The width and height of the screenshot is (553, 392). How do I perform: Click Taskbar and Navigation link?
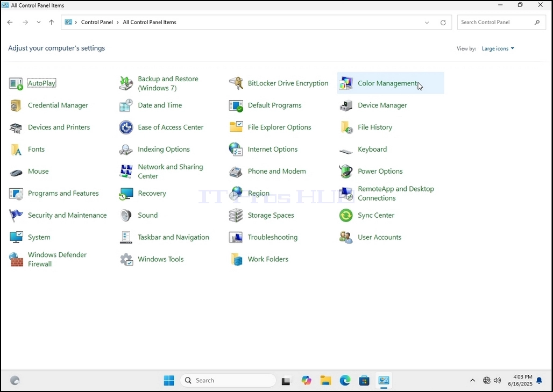pyautogui.click(x=174, y=237)
